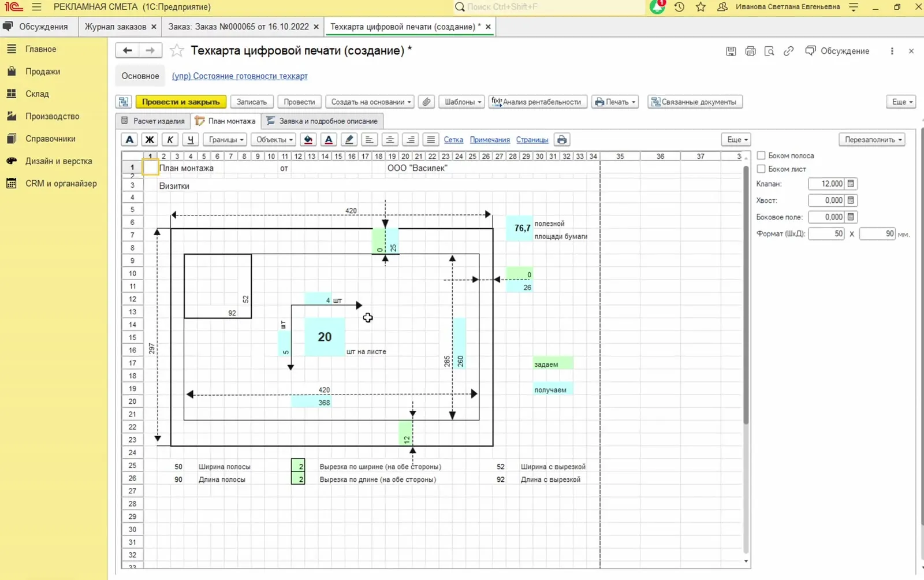
Task: Open font settings with the A button
Action: tap(129, 140)
